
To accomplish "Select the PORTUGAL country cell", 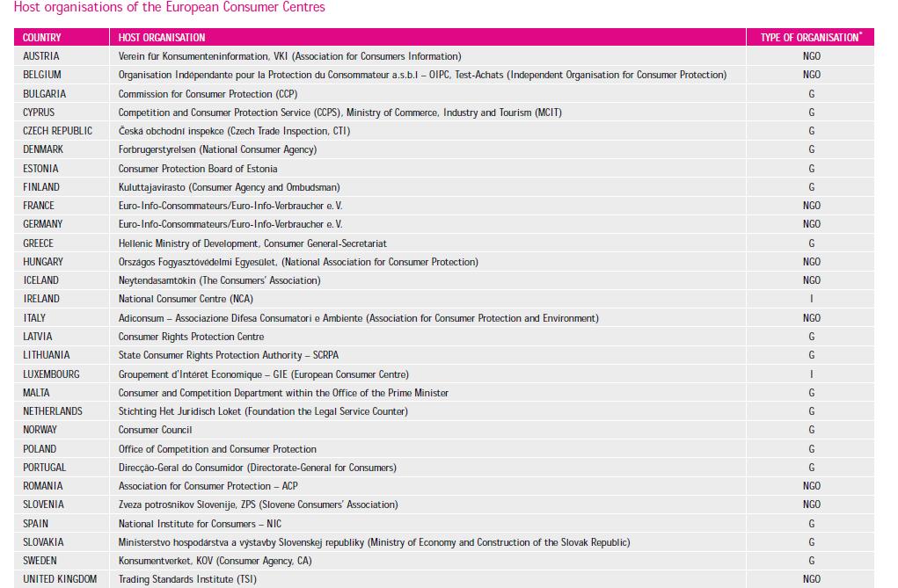I will (62, 468).
